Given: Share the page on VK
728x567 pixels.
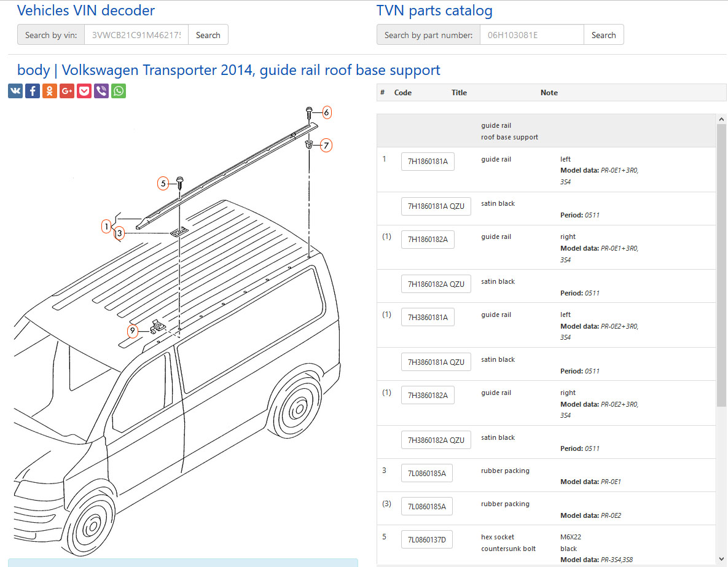Looking at the screenshot, I should [x=15, y=91].
